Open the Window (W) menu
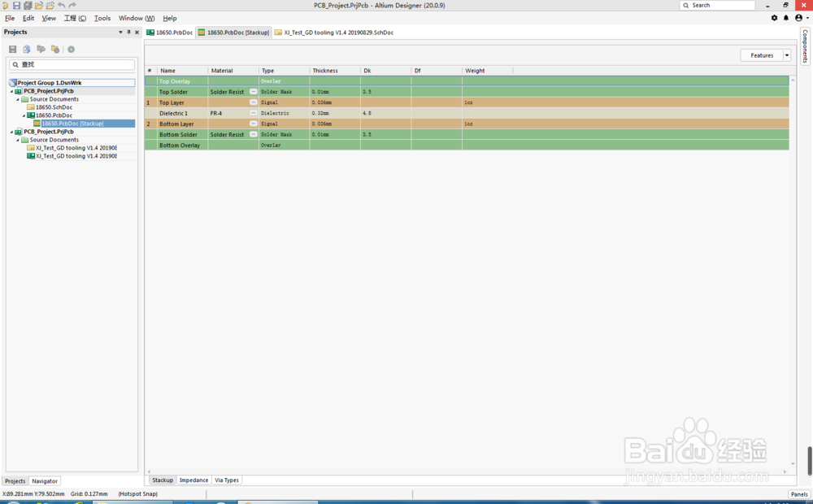The width and height of the screenshot is (813, 504). click(137, 18)
